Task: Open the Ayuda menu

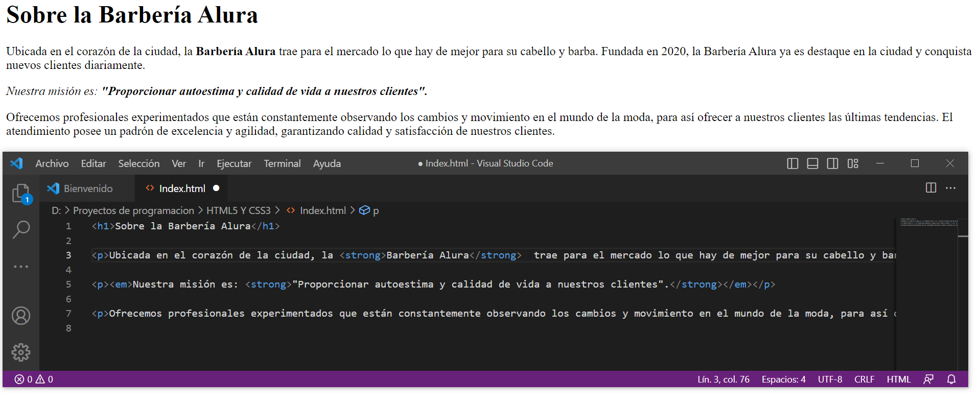Action: (x=327, y=163)
